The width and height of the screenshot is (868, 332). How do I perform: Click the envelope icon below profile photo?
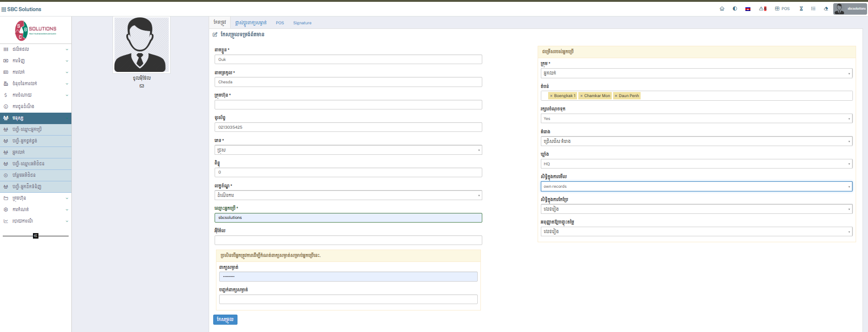(142, 86)
